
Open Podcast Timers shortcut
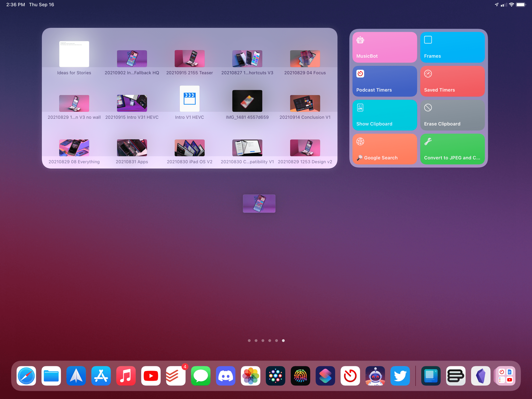(x=384, y=81)
